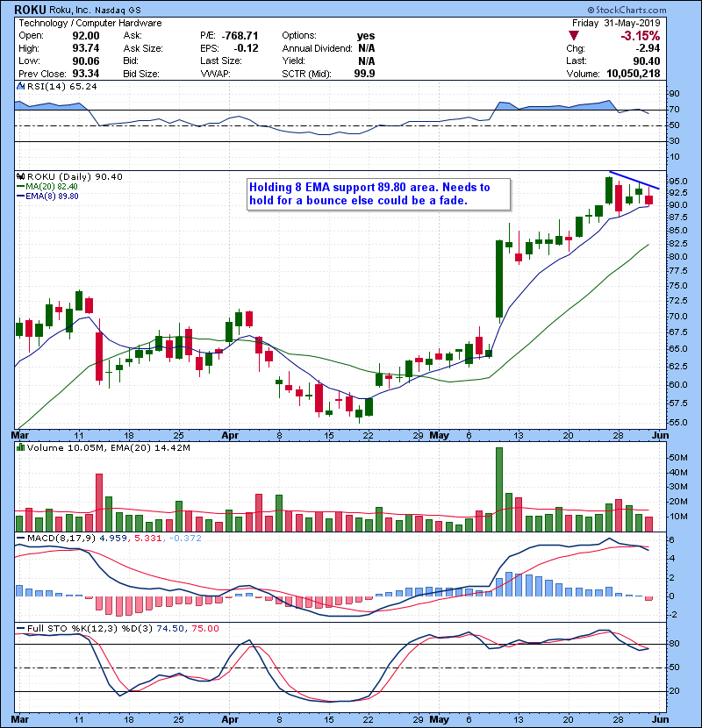The height and width of the screenshot is (728, 702).
Task: Click the High value 93.74
Action: point(86,48)
